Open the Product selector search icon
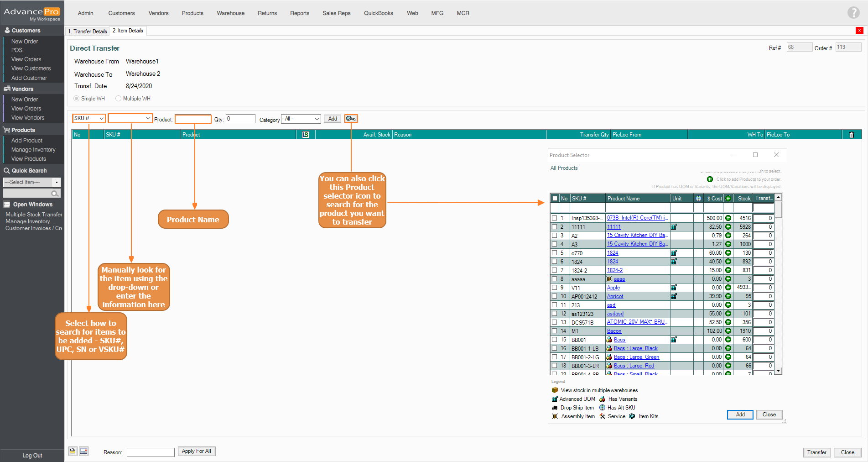 click(350, 119)
